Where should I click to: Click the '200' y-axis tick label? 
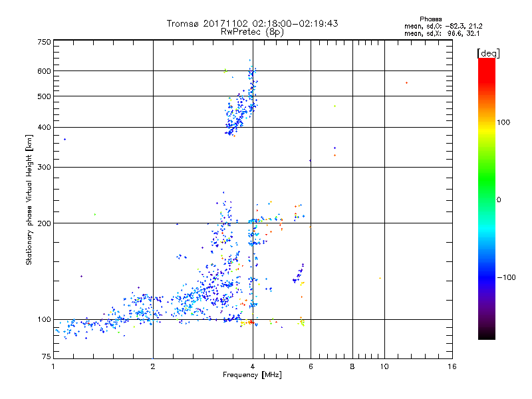[44, 223]
